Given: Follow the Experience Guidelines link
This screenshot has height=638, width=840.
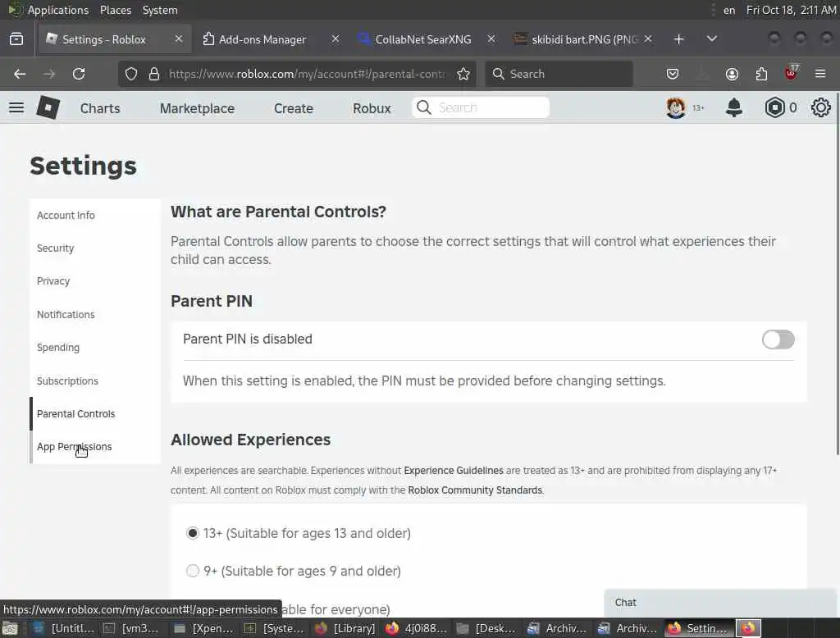Looking at the screenshot, I should pos(453,471).
